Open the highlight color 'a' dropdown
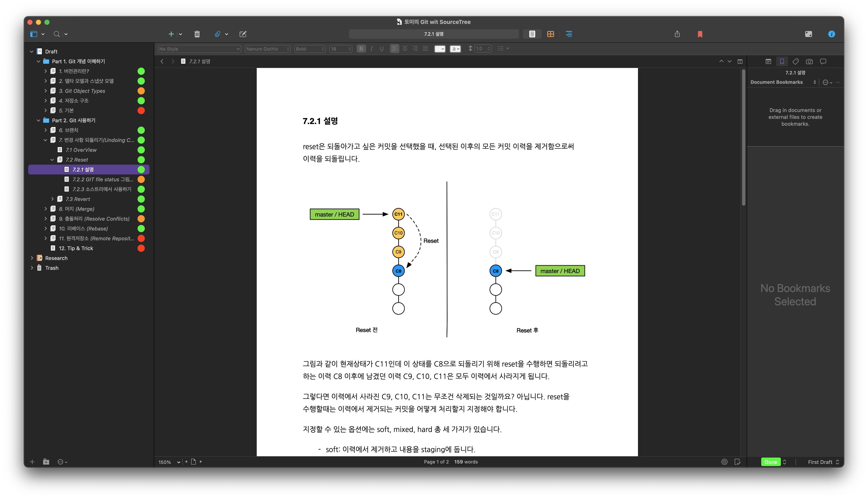This screenshot has height=499, width=868. click(x=455, y=49)
